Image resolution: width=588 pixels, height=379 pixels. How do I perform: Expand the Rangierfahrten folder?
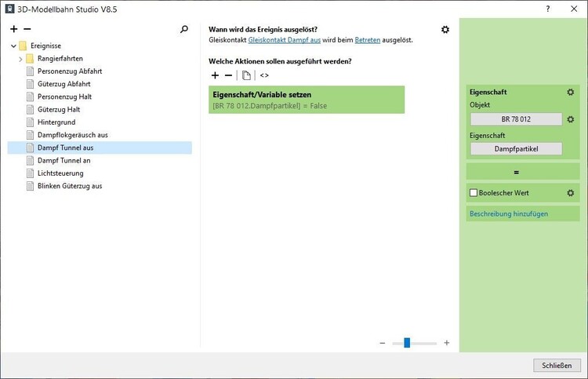coord(20,59)
